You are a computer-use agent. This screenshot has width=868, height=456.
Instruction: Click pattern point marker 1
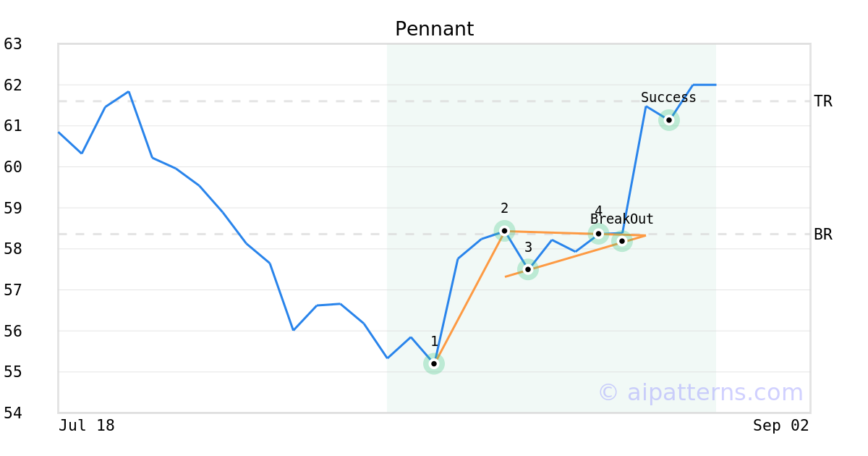[434, 364]
